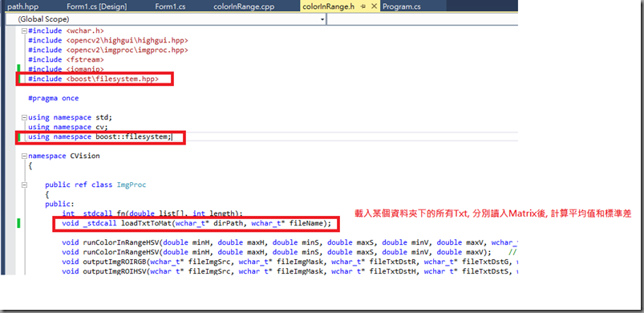Click the second runColorInRangeHSV declaration ending with //

pos(290,252)
